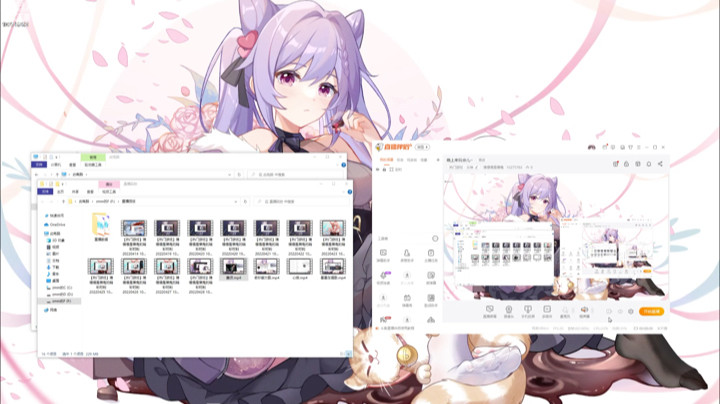This screenshot has height=404, width=720.
Task: Open the View ribbon tab in front Explorer
Action: point(90,191)
